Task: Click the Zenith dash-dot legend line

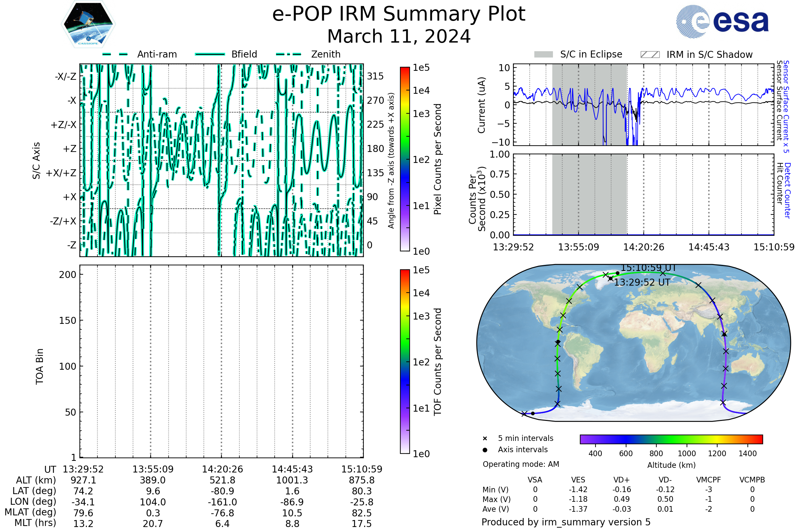Action: click(288, 54)
